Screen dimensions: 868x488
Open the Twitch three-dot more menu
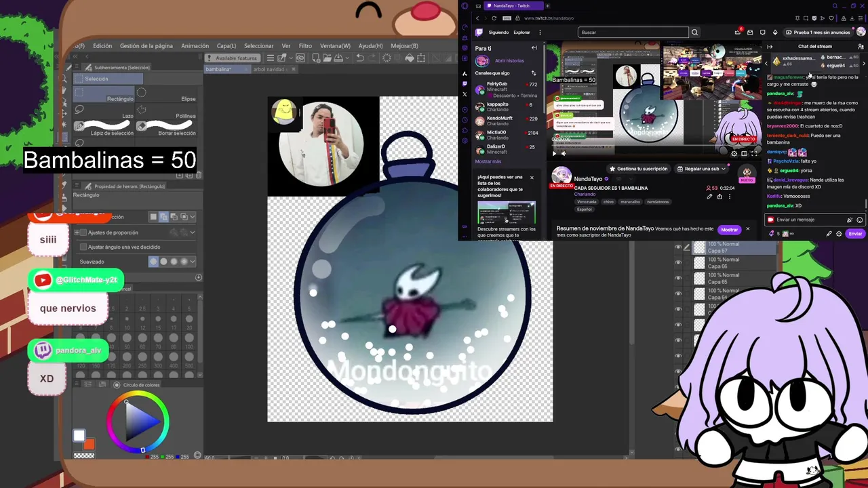540,32
